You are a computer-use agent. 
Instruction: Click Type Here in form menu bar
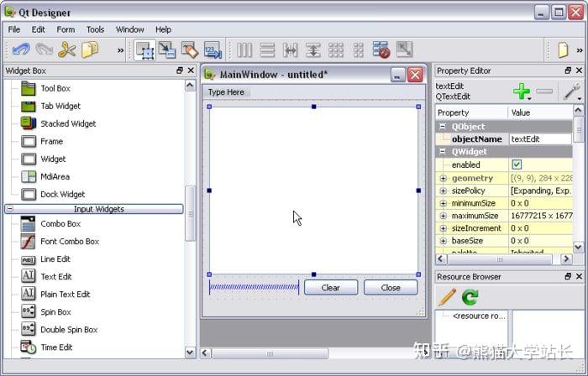pyautogui.click(x=226, y=92)
